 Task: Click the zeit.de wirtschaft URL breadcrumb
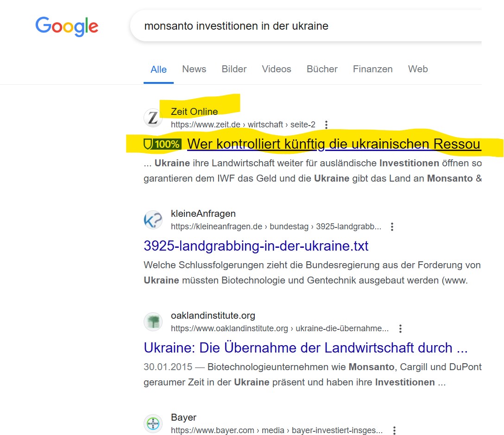click(243, 125)
